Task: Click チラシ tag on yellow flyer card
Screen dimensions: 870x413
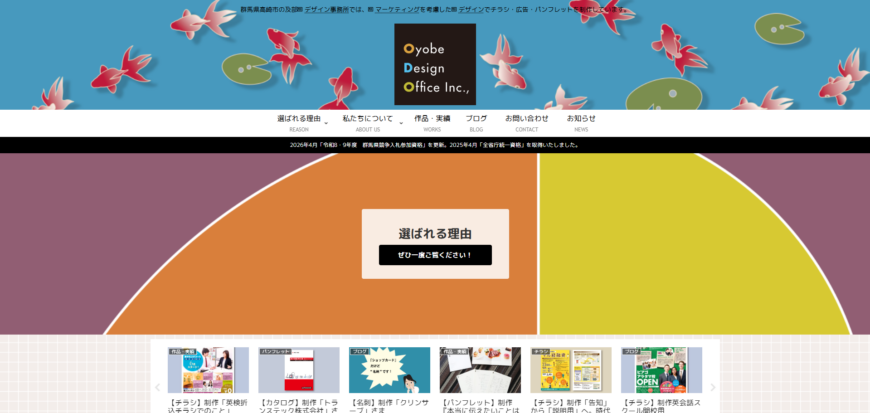Action: pyautogui.click(x=541, y=351)
